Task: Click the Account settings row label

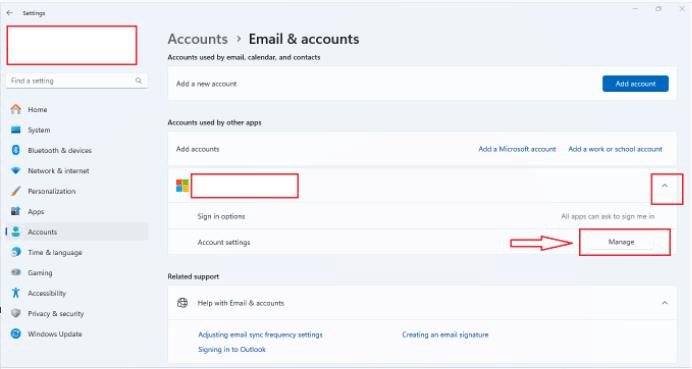Action: [x=224, y=242]
